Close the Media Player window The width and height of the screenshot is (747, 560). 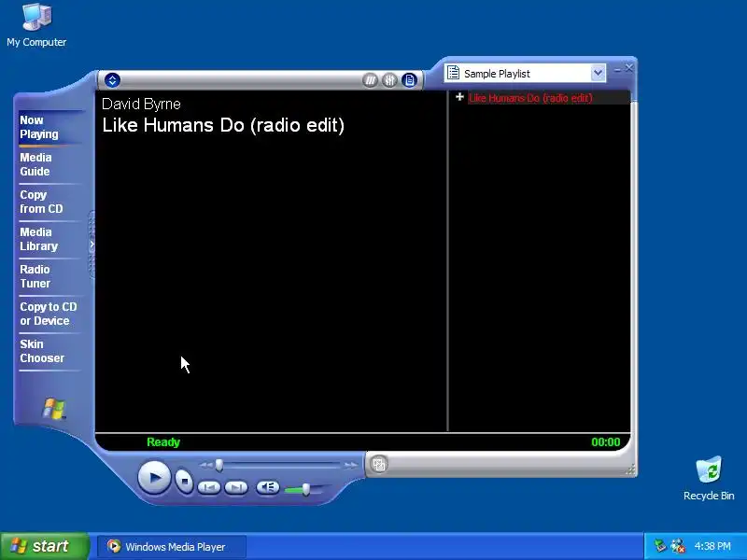(628, 68)
